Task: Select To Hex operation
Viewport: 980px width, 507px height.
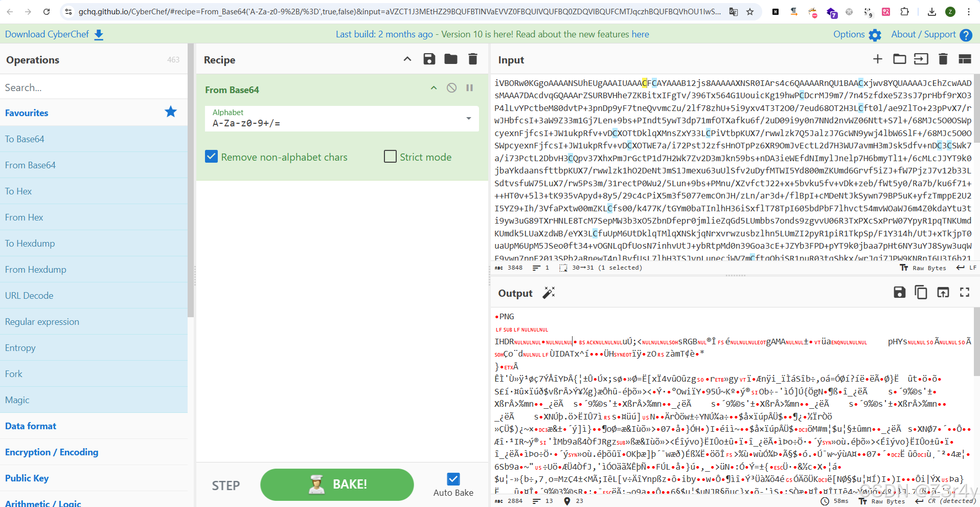Action: pos(94,191)
